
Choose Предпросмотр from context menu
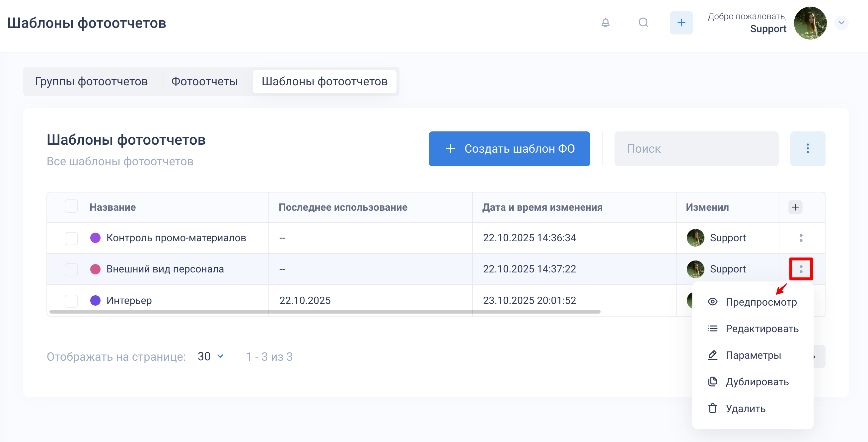point(761,302)
